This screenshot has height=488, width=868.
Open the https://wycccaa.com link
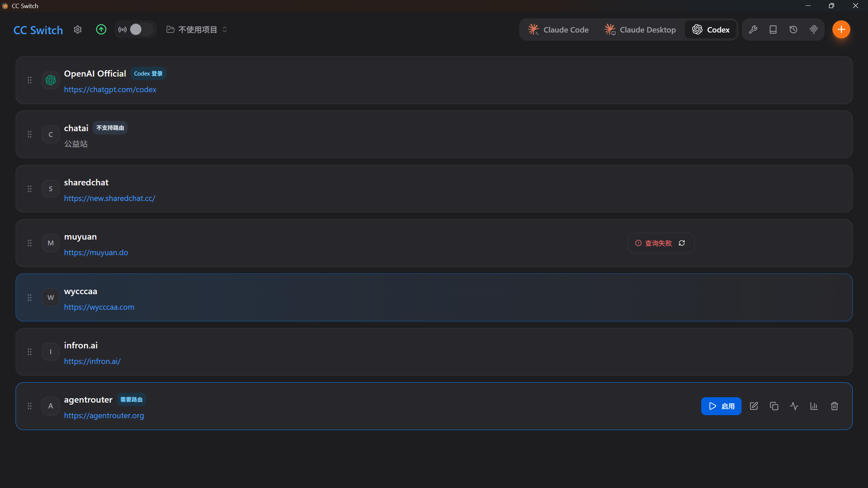click(x=99, y=307)
